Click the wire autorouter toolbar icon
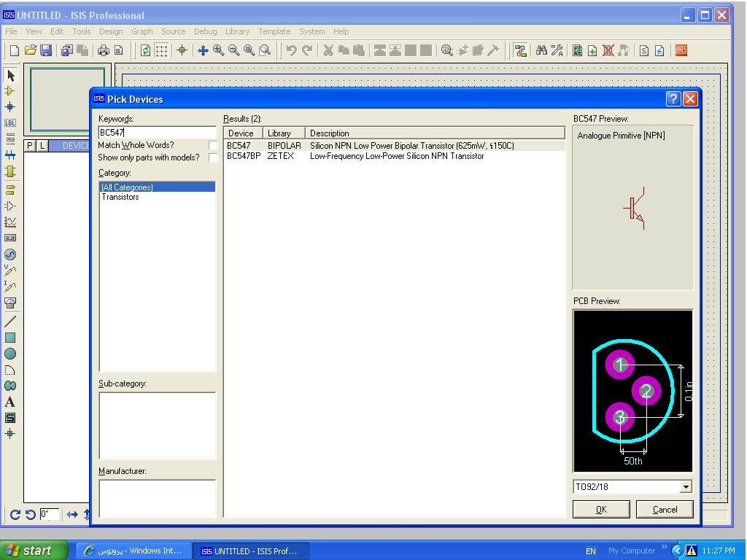Viewport: 747px width, 560px height. click(x=520, y=50)
